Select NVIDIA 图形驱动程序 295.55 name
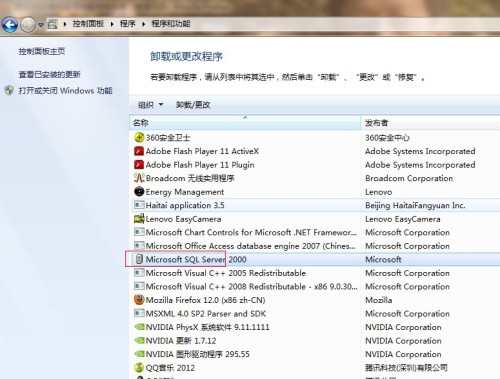Image resolution: width=500 pixels, height=379 pixels. pyautogui.click(x=198, y=354)
